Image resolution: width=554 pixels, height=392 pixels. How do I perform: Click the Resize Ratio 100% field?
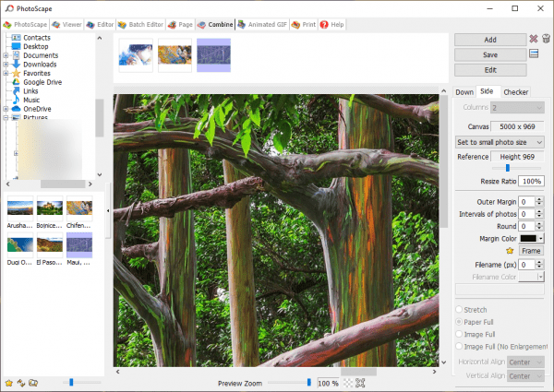tap(531, 181)
